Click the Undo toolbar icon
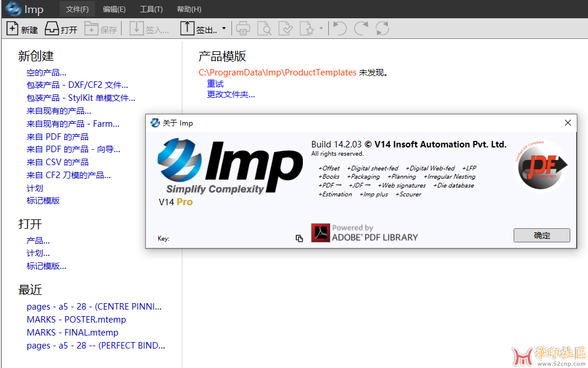 pyautogui.click(x=339, y=28)
